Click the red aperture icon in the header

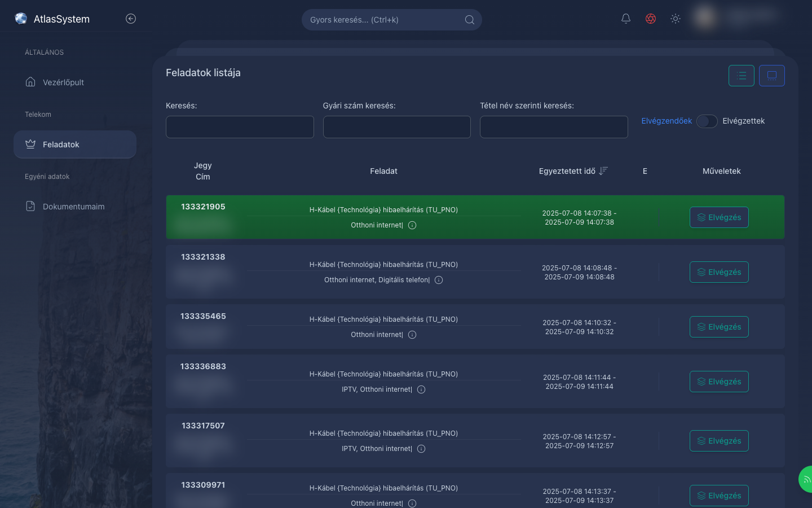point(651,19)
